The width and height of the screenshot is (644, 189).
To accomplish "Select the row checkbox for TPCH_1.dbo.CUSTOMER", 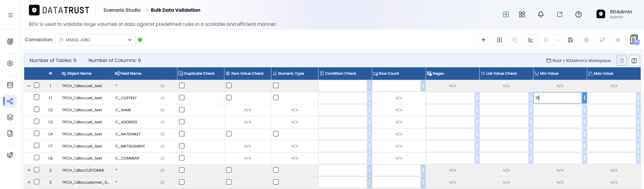I will (37, 170).
